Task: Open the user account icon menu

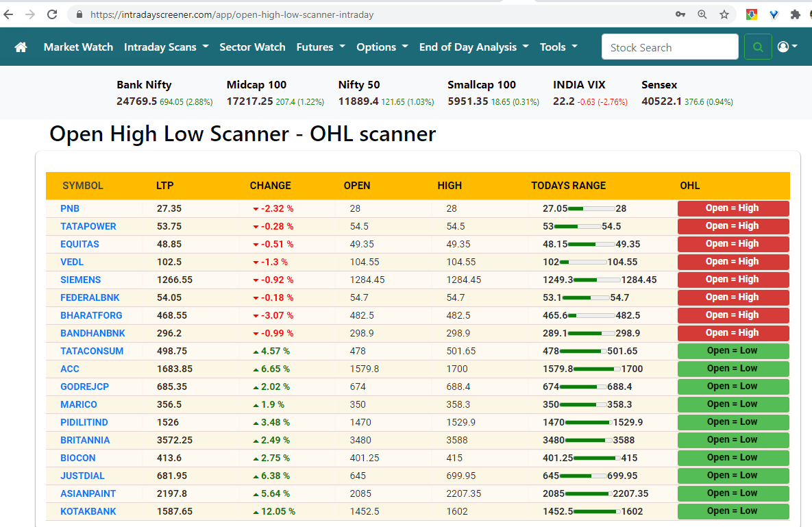Action: pos(787,47)
